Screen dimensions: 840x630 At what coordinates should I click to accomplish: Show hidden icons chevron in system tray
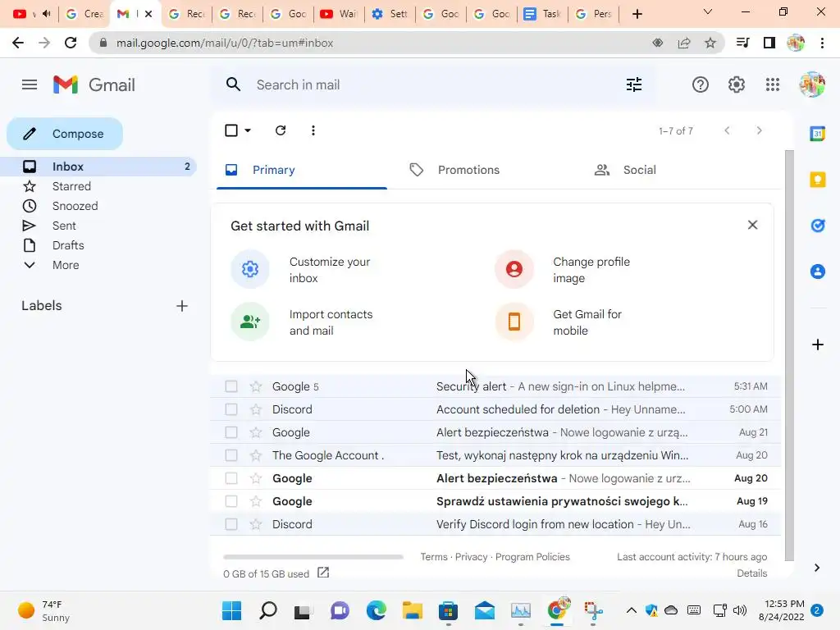click(x=632, y=610)
